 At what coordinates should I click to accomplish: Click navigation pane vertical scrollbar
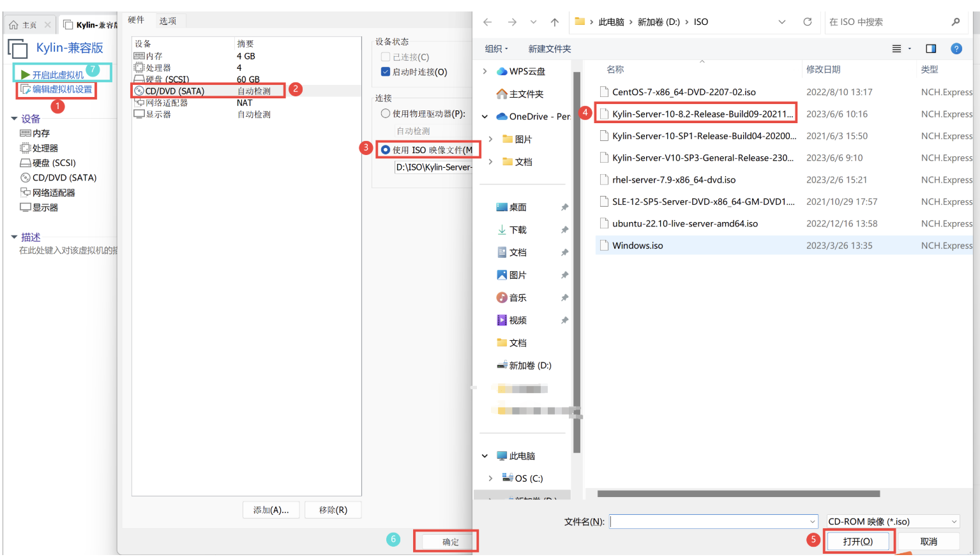pyautogui.click(x=577, y=262)
